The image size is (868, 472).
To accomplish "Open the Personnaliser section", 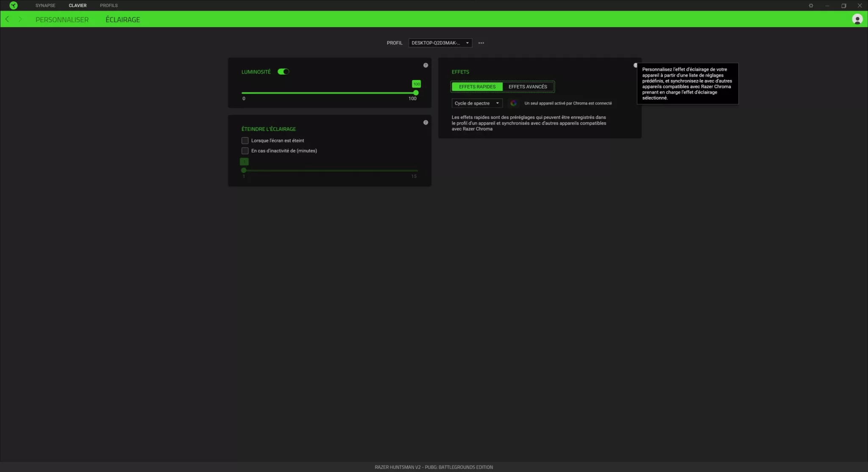I will point(62,19).
